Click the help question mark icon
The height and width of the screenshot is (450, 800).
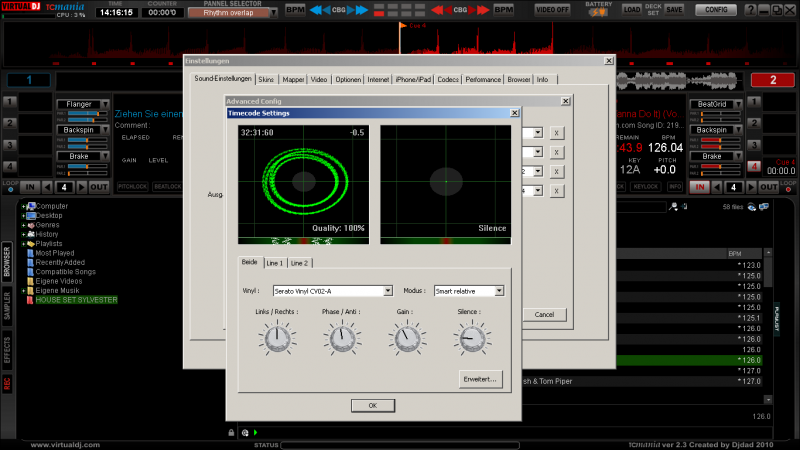point(750,10)
